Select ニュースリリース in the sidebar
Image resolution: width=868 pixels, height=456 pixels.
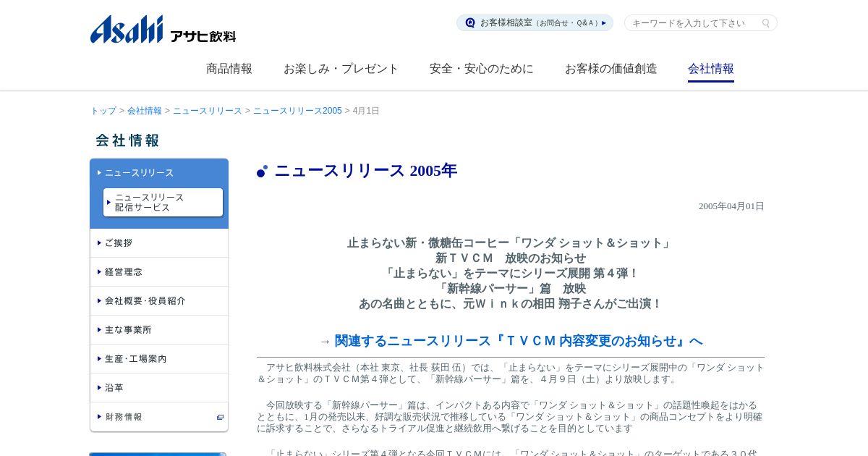139,172
